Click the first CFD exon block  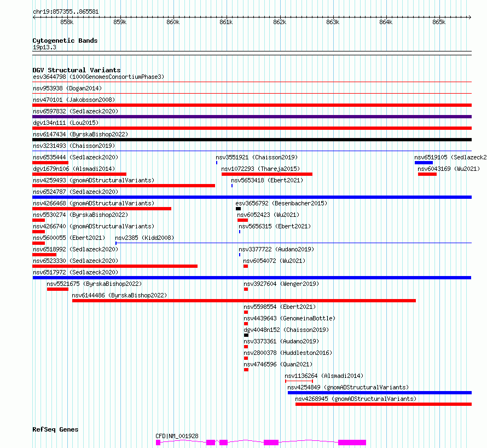[x=158, y=443]
